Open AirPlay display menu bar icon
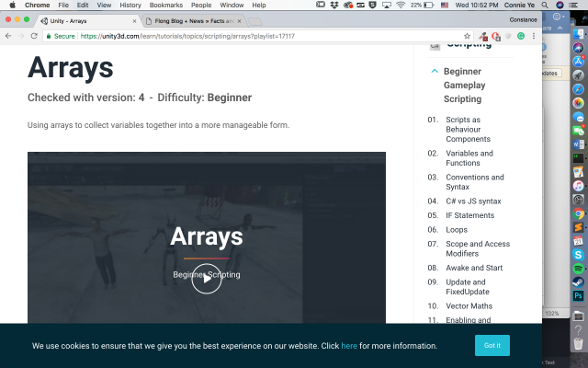Image resolution: width=588 pixels, height=368 pixels. (386, 5)
